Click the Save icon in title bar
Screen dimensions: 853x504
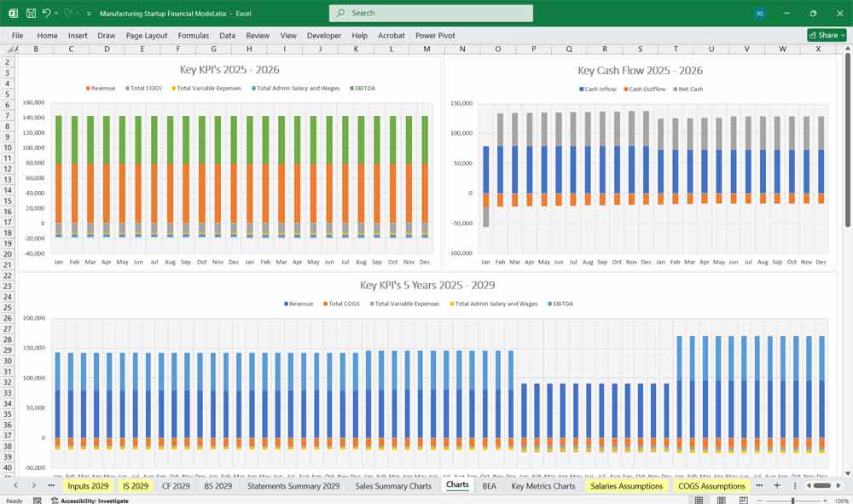(x=31, y=14)
